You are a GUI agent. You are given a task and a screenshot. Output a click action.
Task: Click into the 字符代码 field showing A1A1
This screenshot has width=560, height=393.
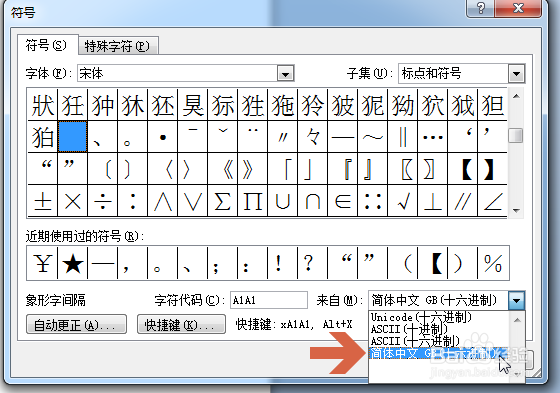point(269,300)
